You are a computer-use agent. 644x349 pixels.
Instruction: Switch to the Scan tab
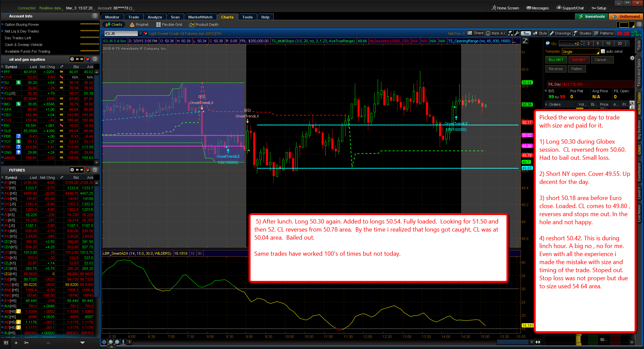[x=175, y=17]
